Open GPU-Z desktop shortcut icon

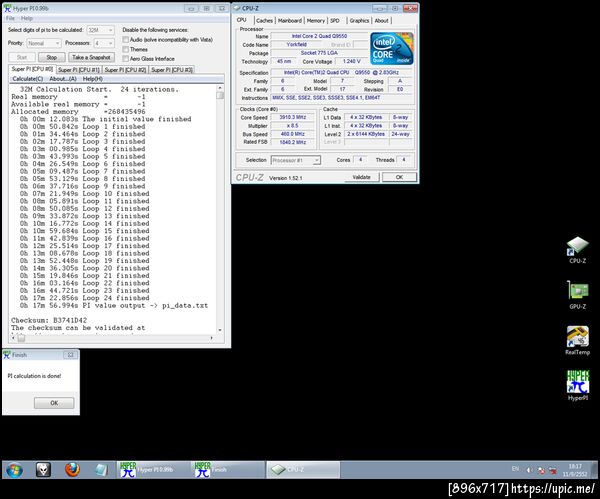[x=577, y=295]
